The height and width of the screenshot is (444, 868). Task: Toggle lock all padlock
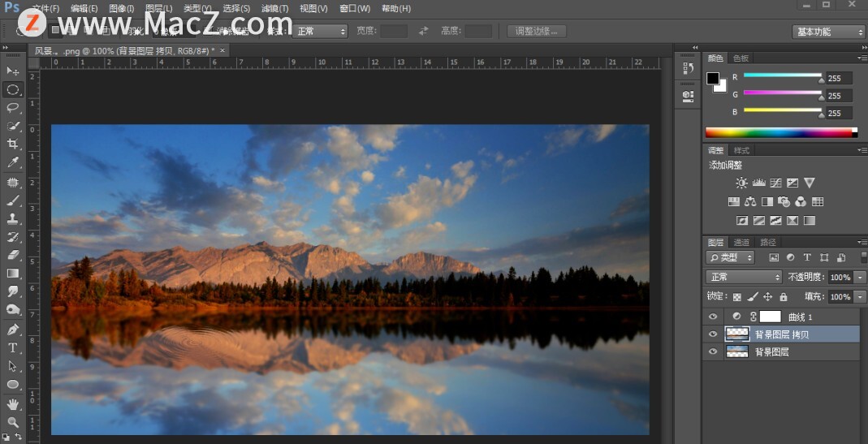[784, 297]
